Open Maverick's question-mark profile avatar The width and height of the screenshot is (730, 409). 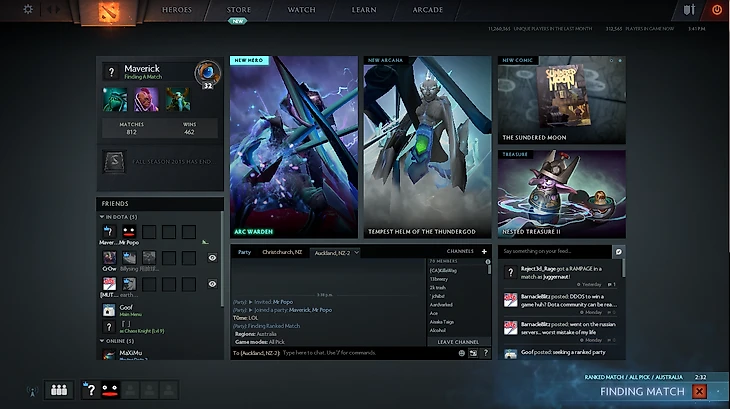pyautogui.click(x=111, y=72)
